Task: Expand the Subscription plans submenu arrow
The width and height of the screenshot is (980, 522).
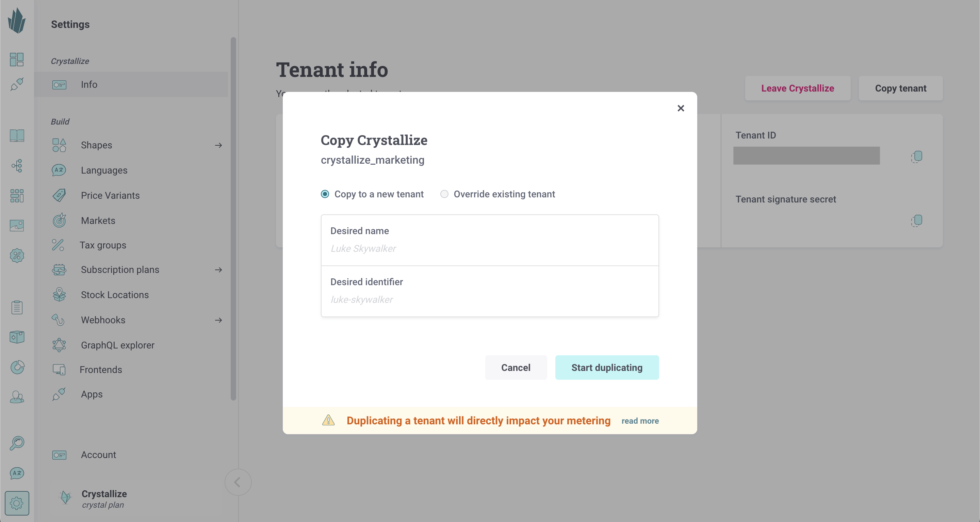Action: click(218, 270)
